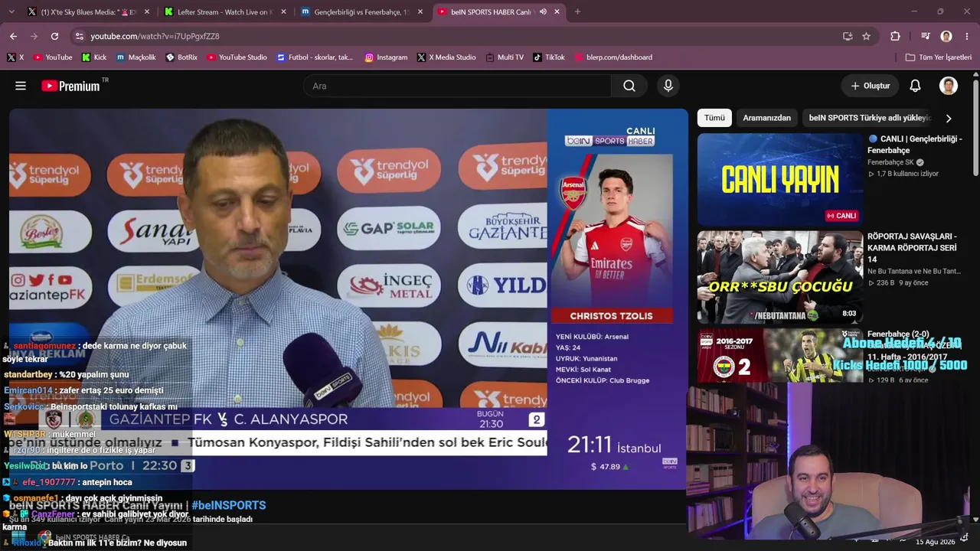Open the YouTube guide hamburger menu
The image size is (980, 551).
coord(21,86)
